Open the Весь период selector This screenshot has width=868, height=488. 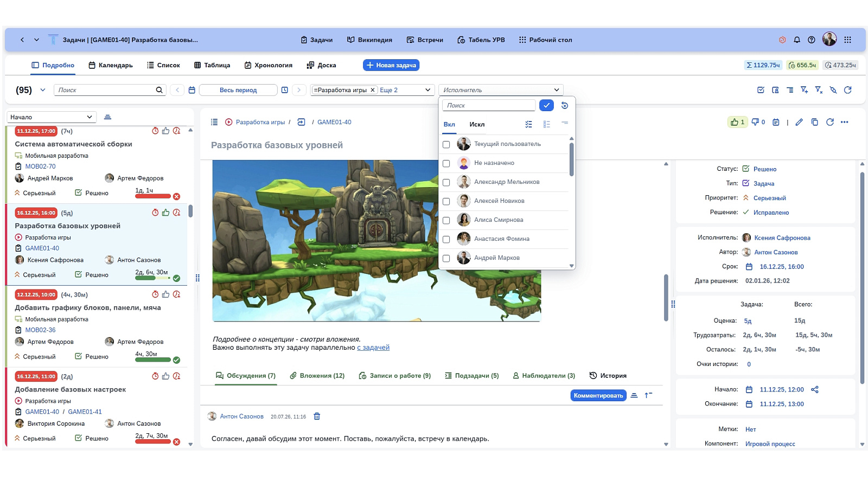(x=238, y=90)
